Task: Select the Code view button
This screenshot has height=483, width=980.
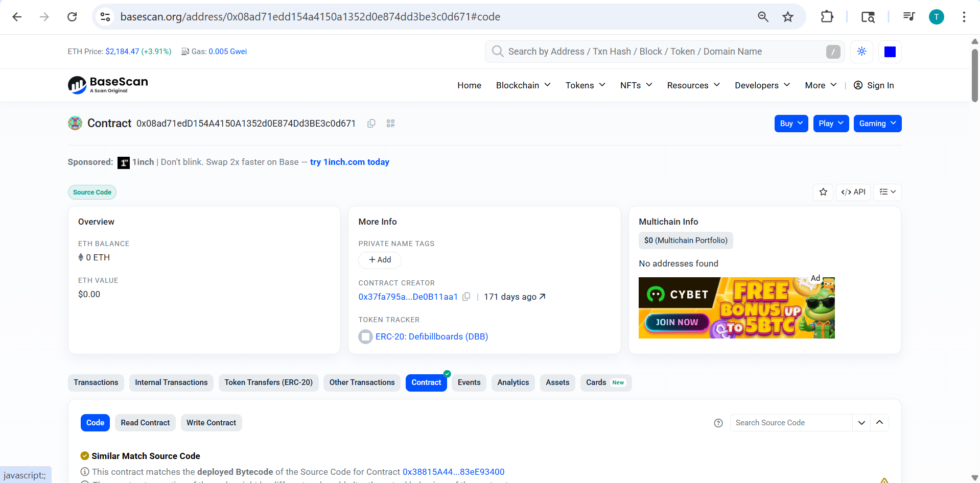Action: tap(95, 423)
